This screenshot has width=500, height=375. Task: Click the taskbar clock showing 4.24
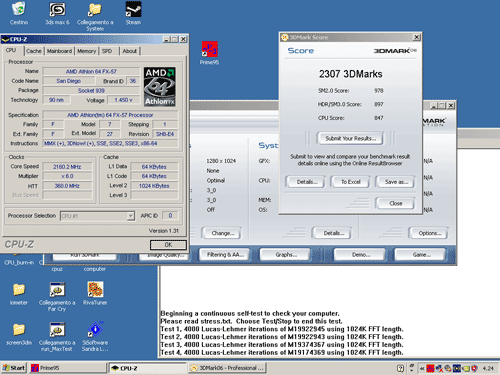(488, 368)
